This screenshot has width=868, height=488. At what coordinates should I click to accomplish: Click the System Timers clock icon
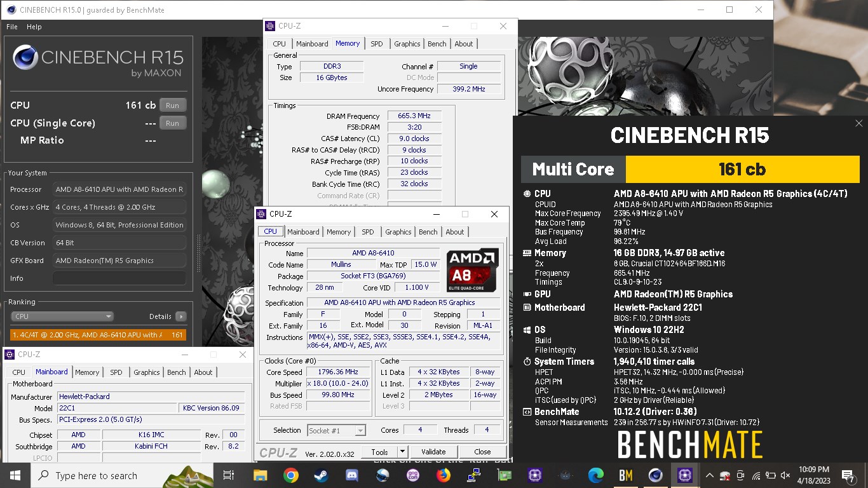pyautogui.click(x=526, y=362)
